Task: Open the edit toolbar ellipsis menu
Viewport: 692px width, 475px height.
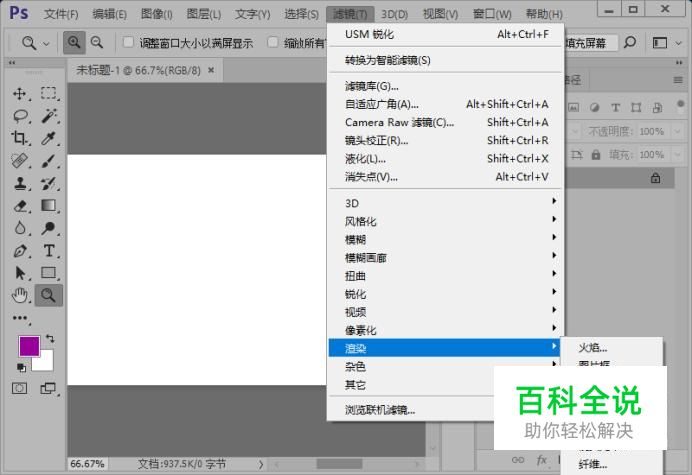Action: click(x=19, y=318)
